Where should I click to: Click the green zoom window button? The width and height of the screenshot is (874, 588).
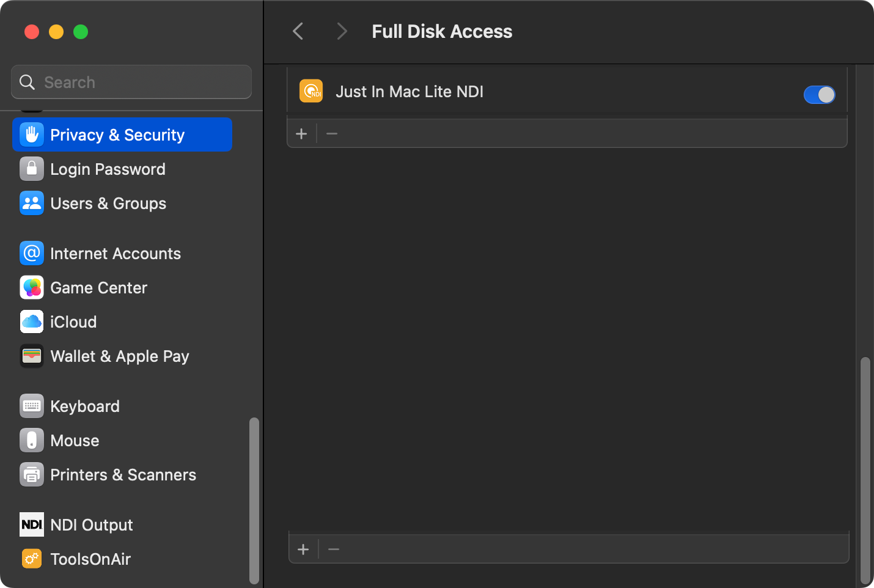point(81,32)
